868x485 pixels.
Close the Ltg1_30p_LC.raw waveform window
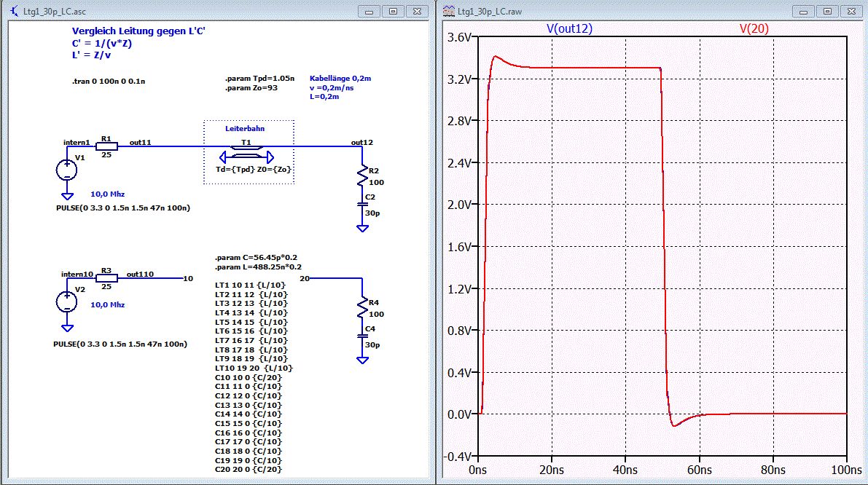pyautogui.click(x=851, y=11)
